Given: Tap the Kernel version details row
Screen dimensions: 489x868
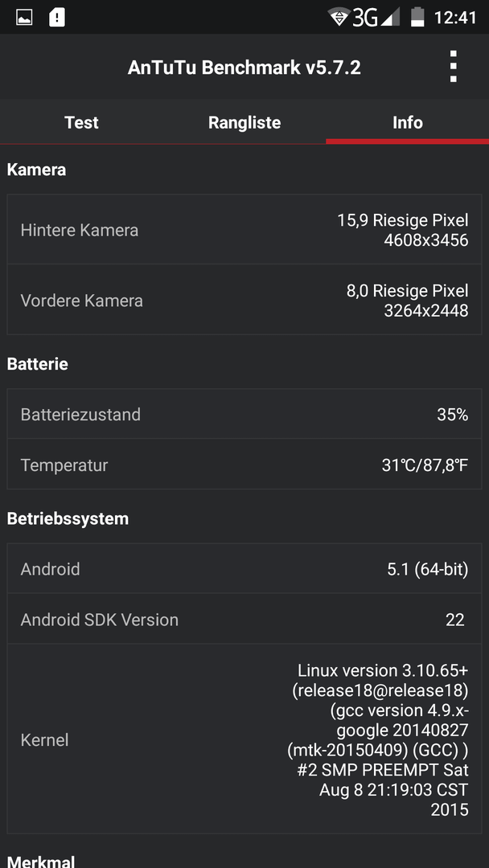Looking at the screenshot, I should coord(244,739).
